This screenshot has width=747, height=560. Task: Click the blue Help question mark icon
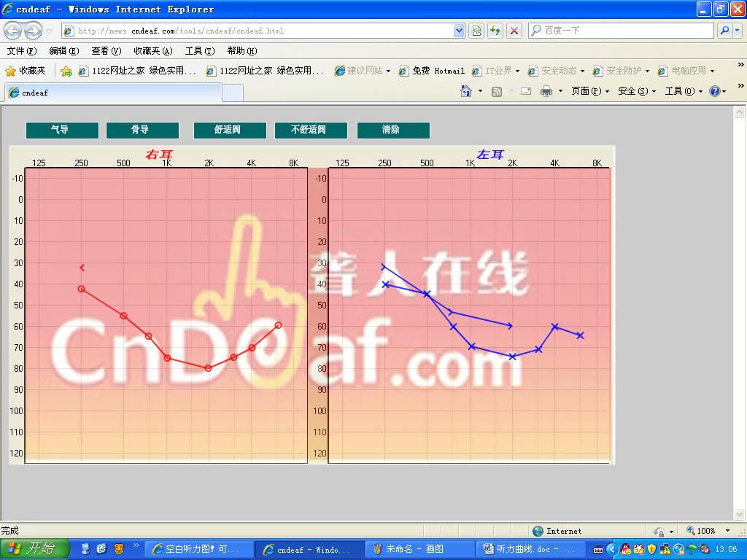click(715, 91)
